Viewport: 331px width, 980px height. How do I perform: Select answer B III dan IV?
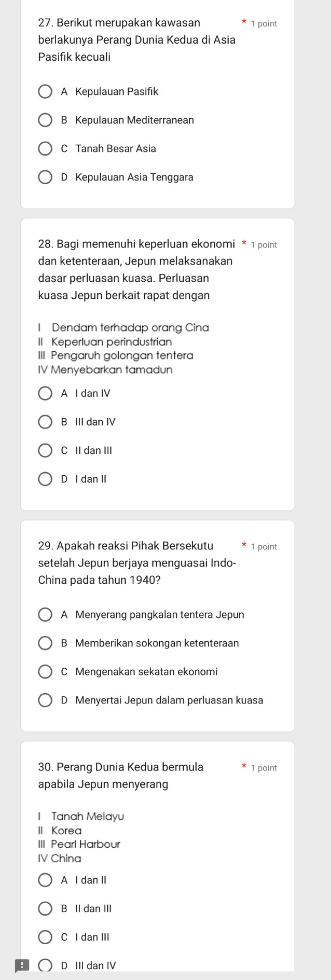tap(46, 422)
